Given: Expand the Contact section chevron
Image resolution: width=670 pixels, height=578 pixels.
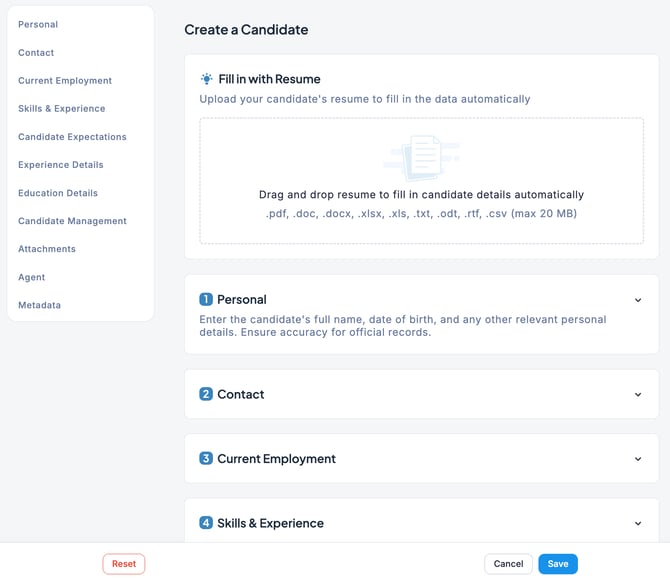Looking at the screenshot, I should click(638, 394).
